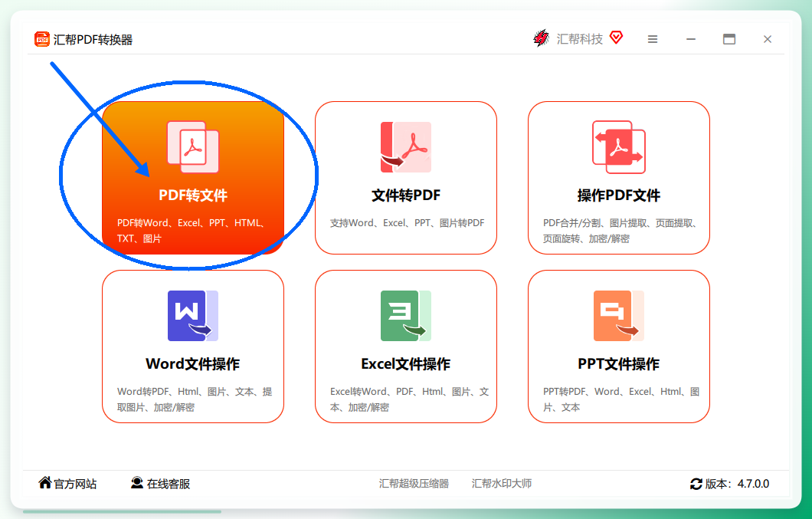The height and width of the screenshot is (519, 812).
Task: Select the 操作PDF文件 swap-arrows icon
Action: (x=619, y=147)
